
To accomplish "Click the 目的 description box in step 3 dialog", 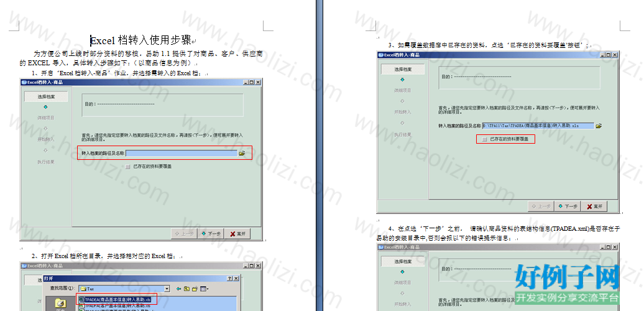I will tap(519, 77).
